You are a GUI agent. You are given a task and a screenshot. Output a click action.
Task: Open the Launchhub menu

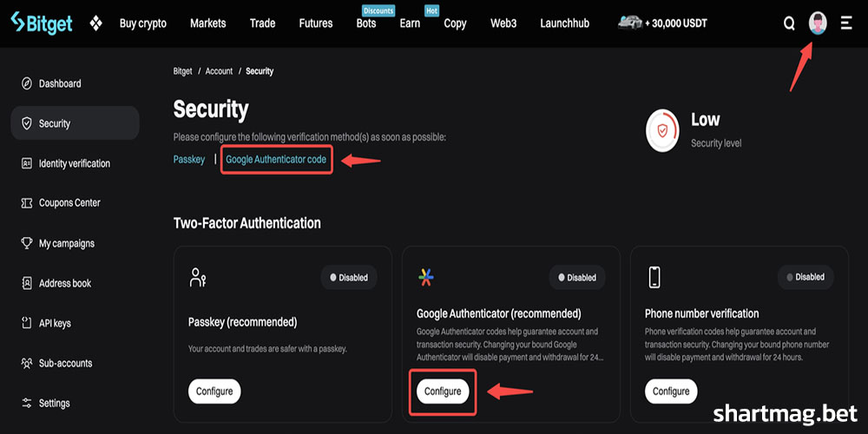[x=565, y=23]
